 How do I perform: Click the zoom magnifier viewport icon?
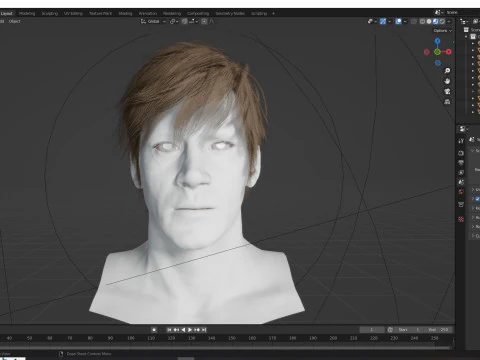click(x=447, y=71)
